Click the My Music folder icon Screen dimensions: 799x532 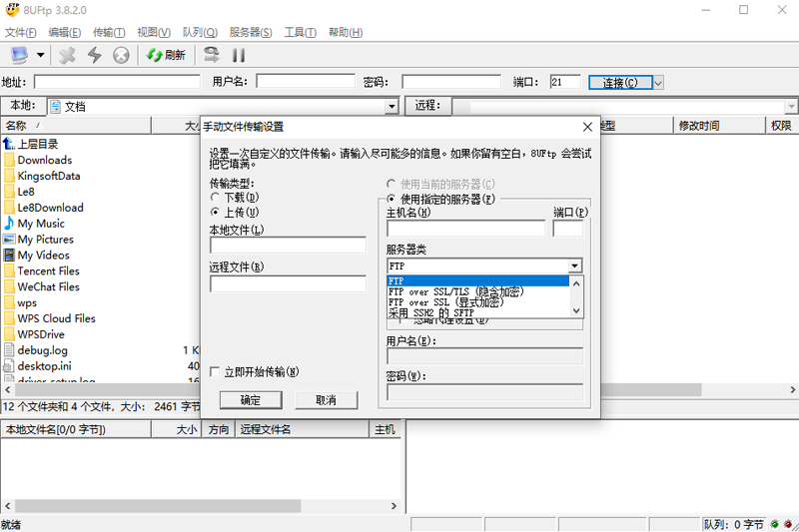coord(9,224)
